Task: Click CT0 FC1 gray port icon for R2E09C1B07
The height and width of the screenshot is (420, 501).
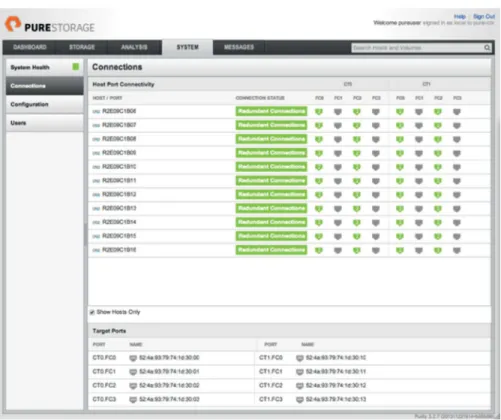Action: (x=338, y=126)
